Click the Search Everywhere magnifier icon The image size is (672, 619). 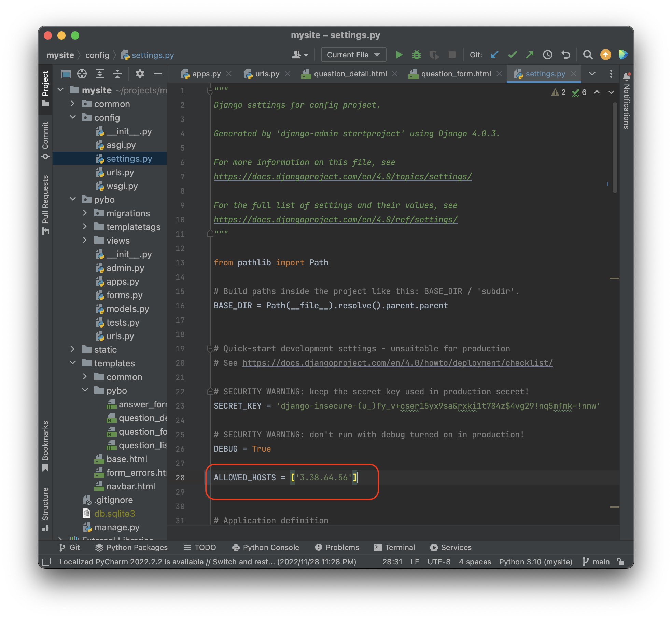pos(587,55)
